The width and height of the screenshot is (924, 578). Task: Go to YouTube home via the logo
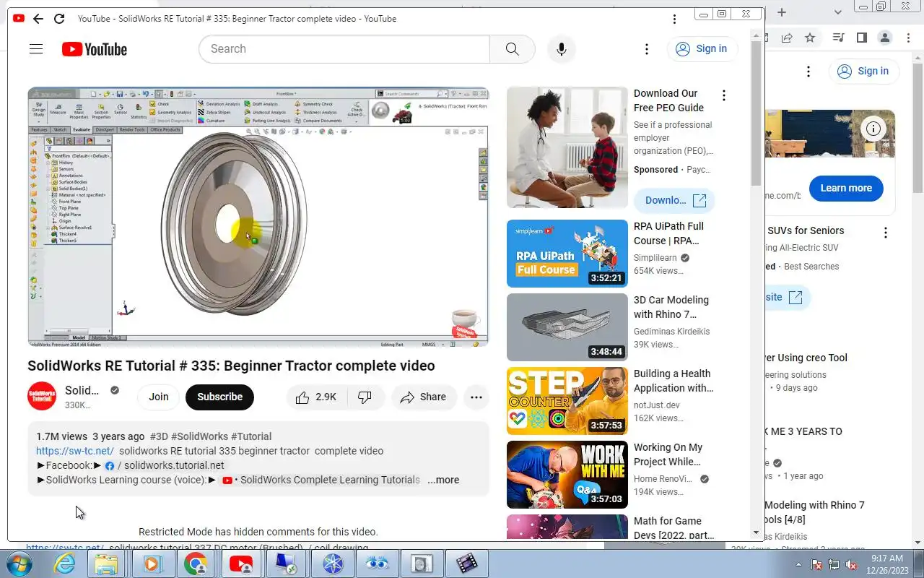(x=94, y=49)
